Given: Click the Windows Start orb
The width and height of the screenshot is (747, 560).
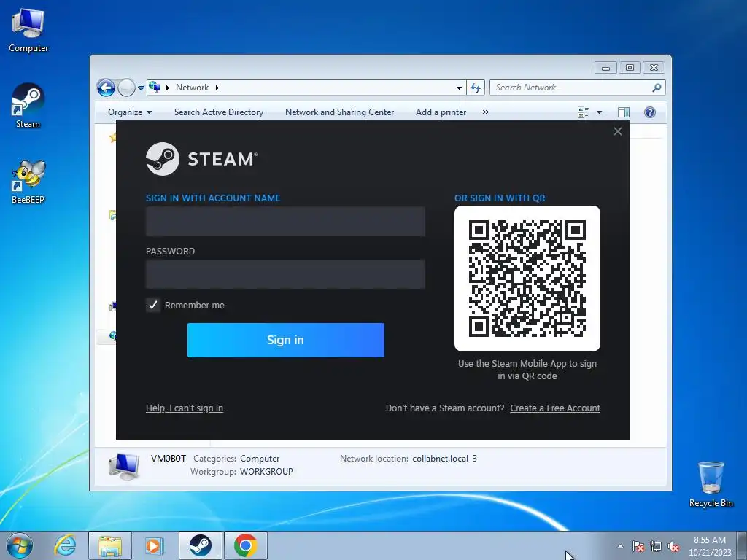Looking at the screenshot, I should pos(20,545).
